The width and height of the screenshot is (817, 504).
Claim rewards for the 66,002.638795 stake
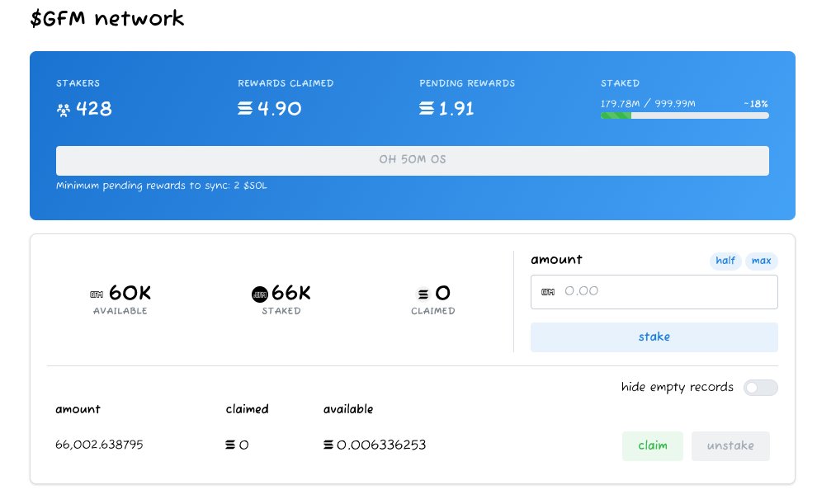coord(652,445)
